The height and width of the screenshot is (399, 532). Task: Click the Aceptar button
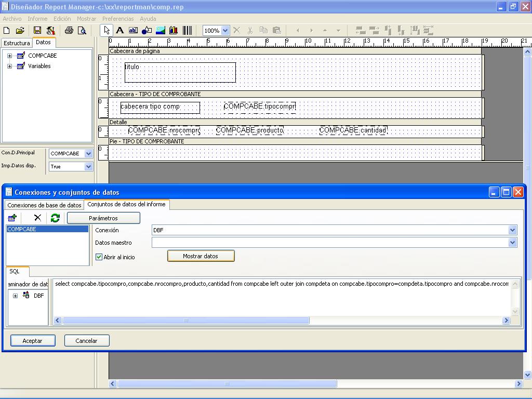[x=32, y=341]
